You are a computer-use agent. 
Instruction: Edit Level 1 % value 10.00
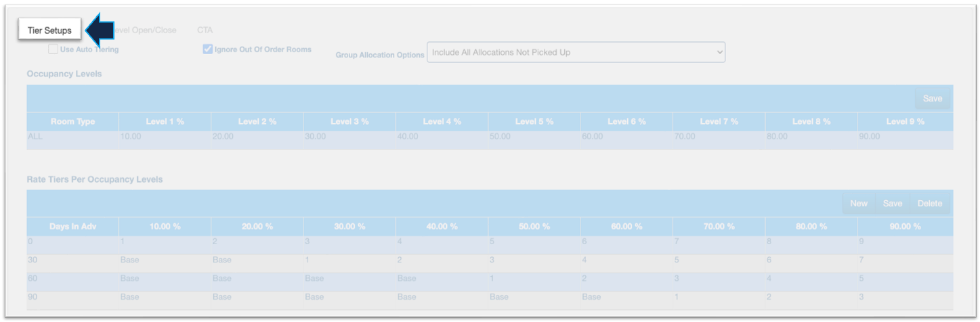pos(165,137)
